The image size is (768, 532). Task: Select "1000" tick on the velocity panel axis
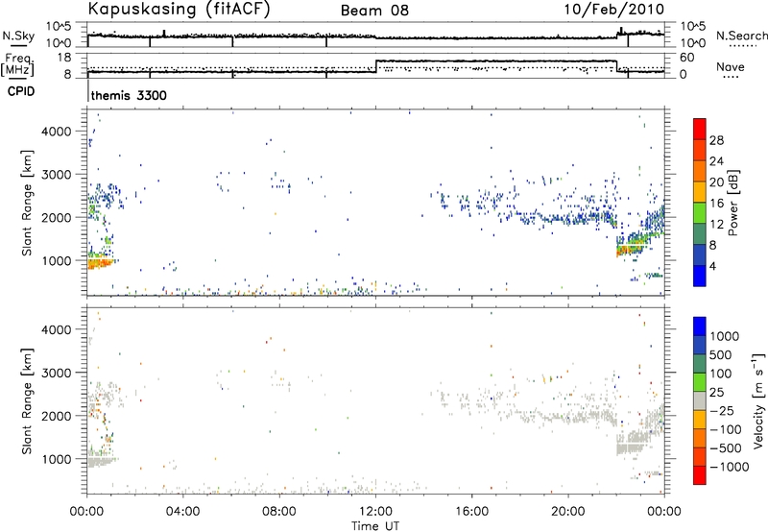tap(57, 459)
